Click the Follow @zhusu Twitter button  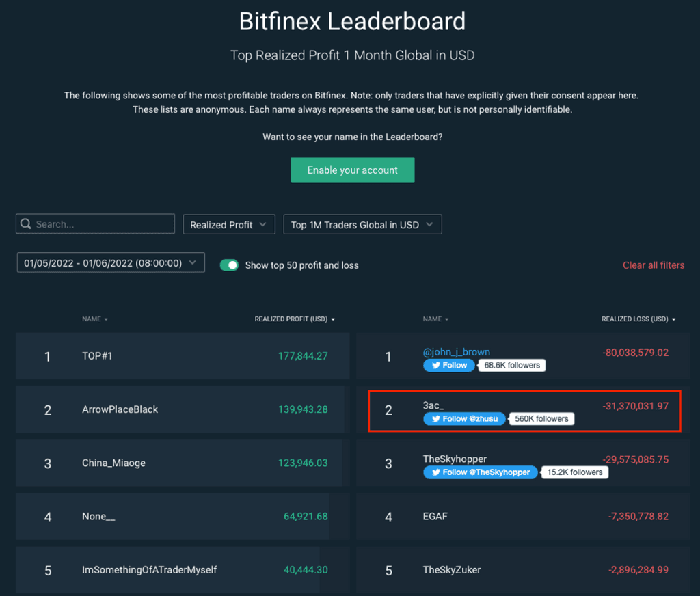[464, 419]
